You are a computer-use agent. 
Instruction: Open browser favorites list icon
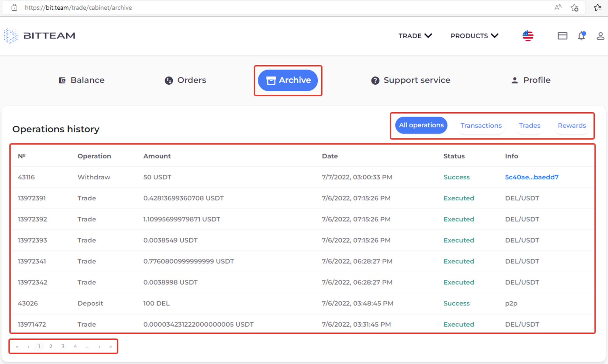pos(598,7)
